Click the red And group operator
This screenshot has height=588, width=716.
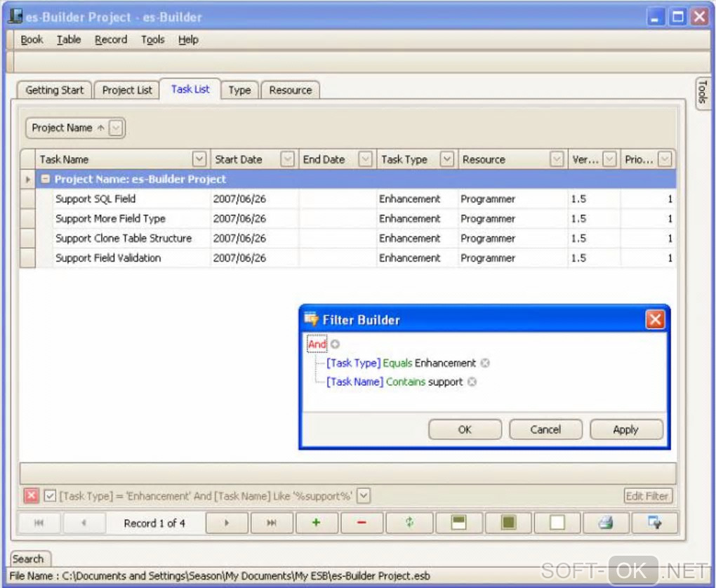point(317,344)
